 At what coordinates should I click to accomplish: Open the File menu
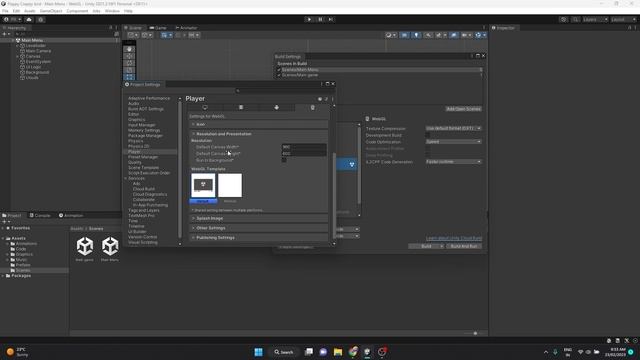5,11
